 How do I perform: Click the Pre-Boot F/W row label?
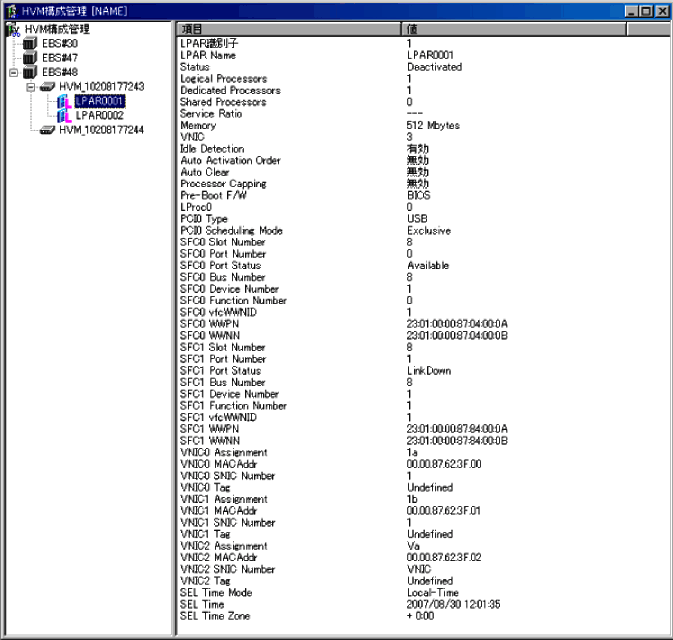pyautogui.click(x=213, y=196)
